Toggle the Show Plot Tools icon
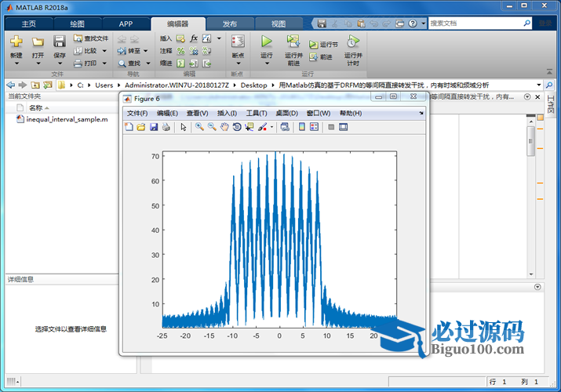Viewport: 561px width, 392px height. pyautogui.click(x=343, y=127)
